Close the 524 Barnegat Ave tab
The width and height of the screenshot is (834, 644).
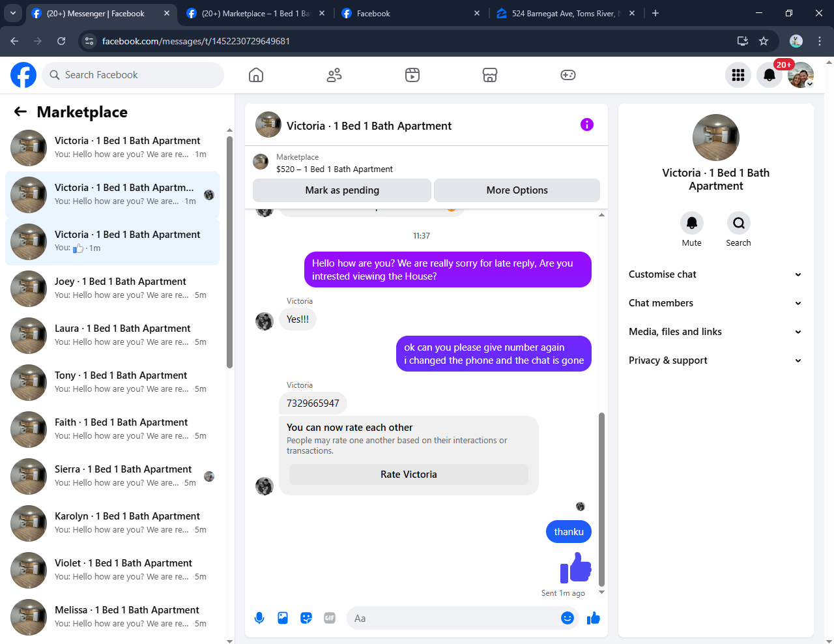pos(632,13)
